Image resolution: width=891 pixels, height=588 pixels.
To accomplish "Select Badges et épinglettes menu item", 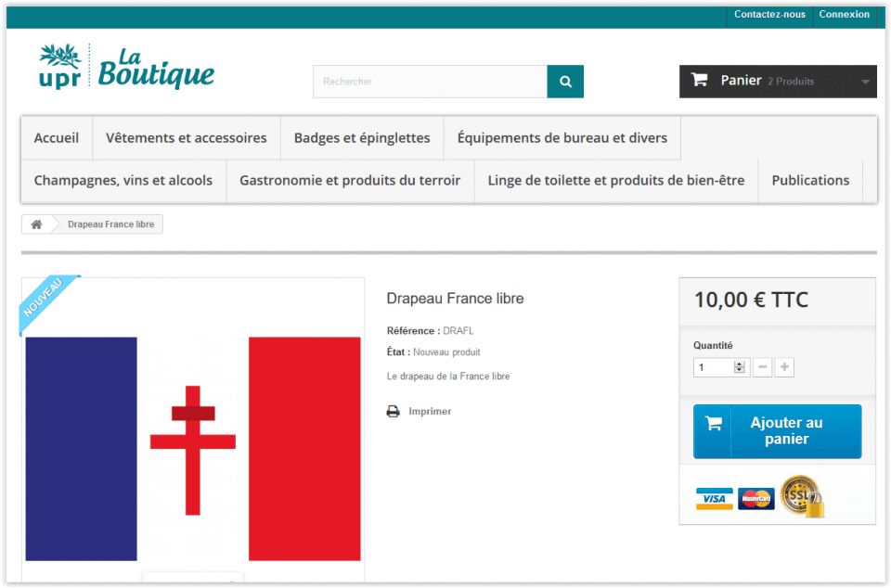I will coord(362,138).
